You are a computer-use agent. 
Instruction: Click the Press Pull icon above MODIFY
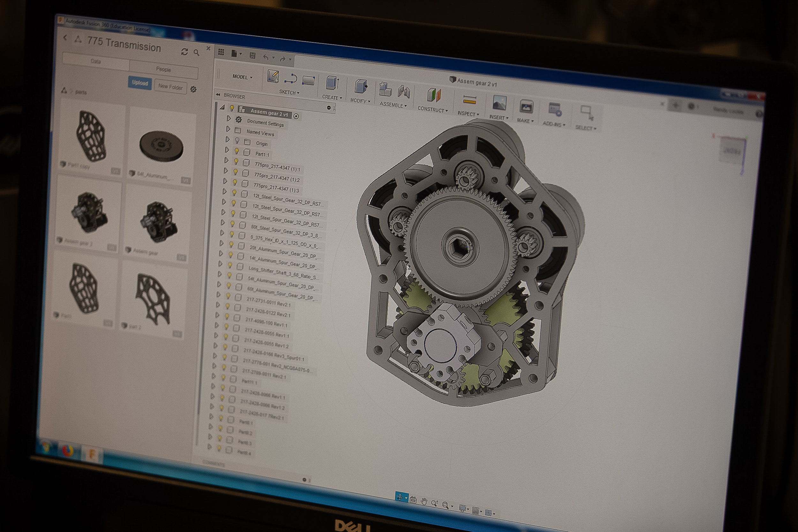click(x=361, y=86)
